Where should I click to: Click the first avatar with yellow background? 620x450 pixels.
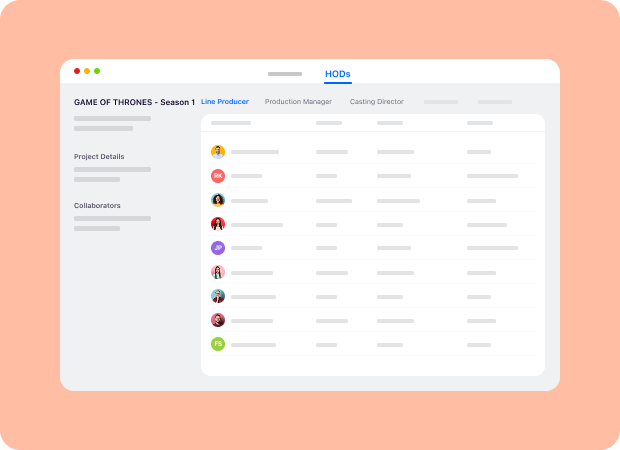pyautogui.click(x=218, y=152)
